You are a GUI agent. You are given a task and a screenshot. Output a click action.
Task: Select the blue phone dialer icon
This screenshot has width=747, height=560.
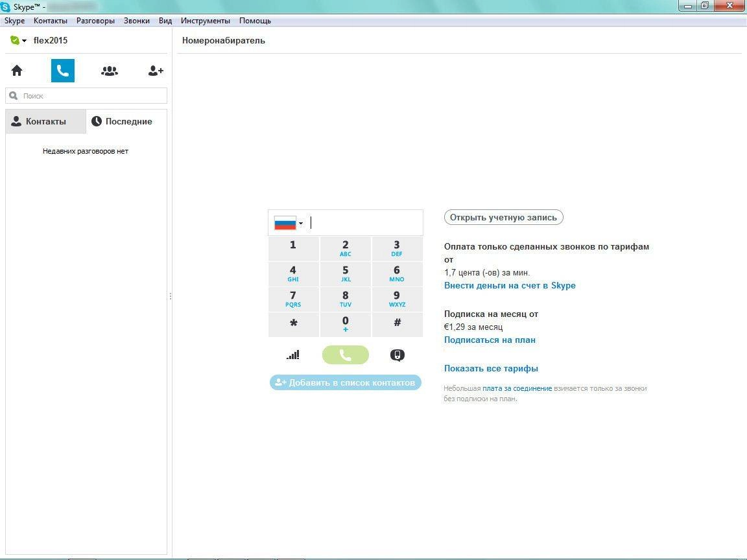coord(63,71)
